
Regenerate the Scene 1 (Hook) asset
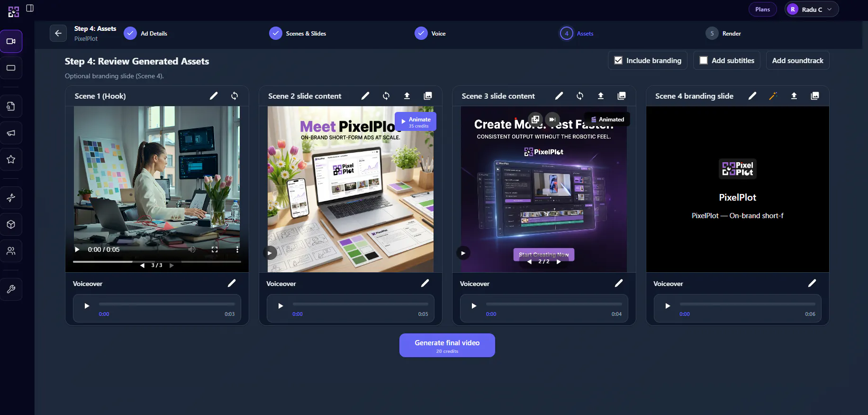(235, 96)
